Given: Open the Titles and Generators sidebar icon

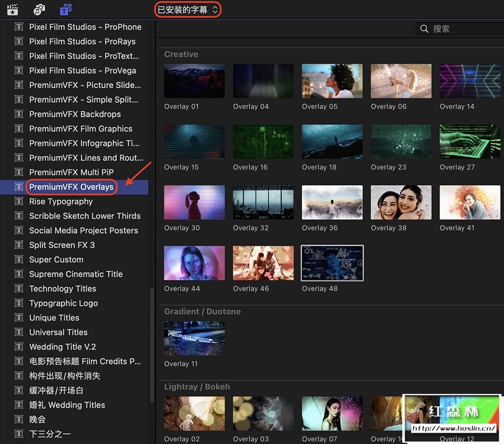Looking at the screenshot, I should [66, 10].
